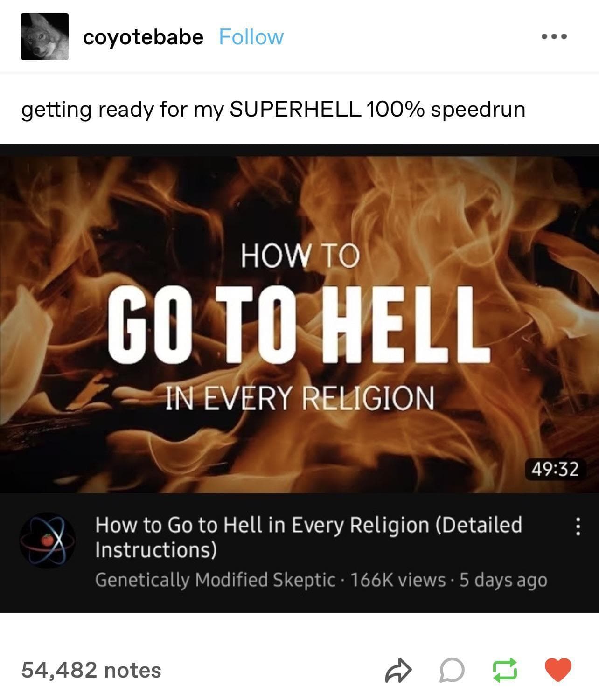Screen dimensions: 599x700
Task: Open the Go To Hell video thumbnail
Action: (299, 319)
